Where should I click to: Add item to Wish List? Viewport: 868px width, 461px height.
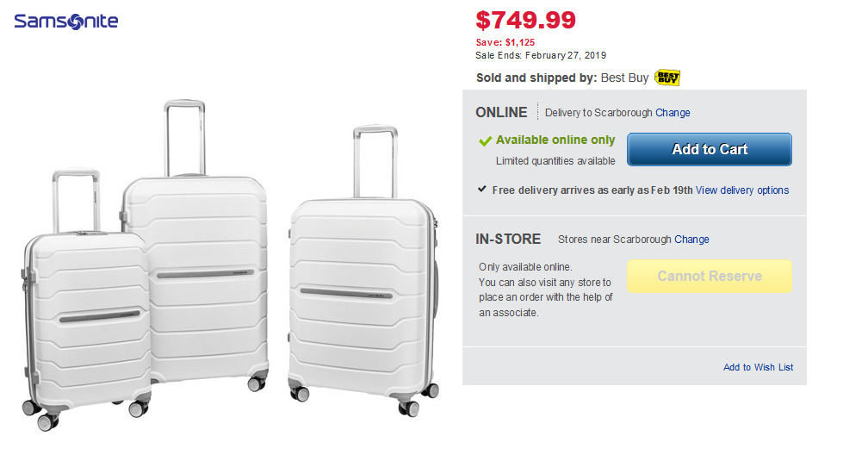point(758,367)
